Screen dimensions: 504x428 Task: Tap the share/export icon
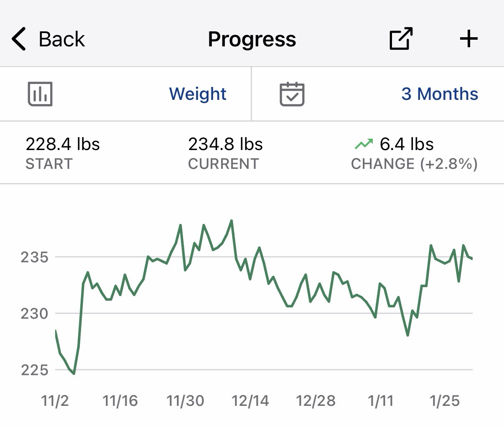[x=401, y=39]
